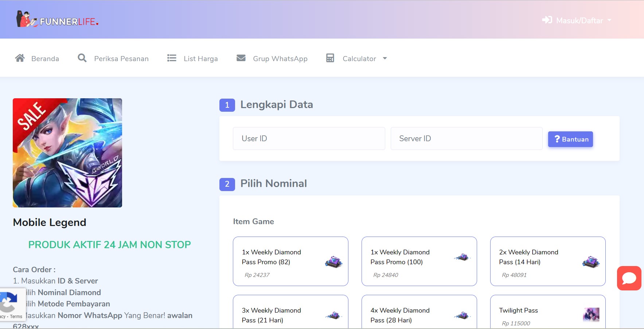The width and height of the screenshot is (644, 329).
Task: Click diamond icon on 2x Weekly Diamond Pass
Action: (591, 262)
